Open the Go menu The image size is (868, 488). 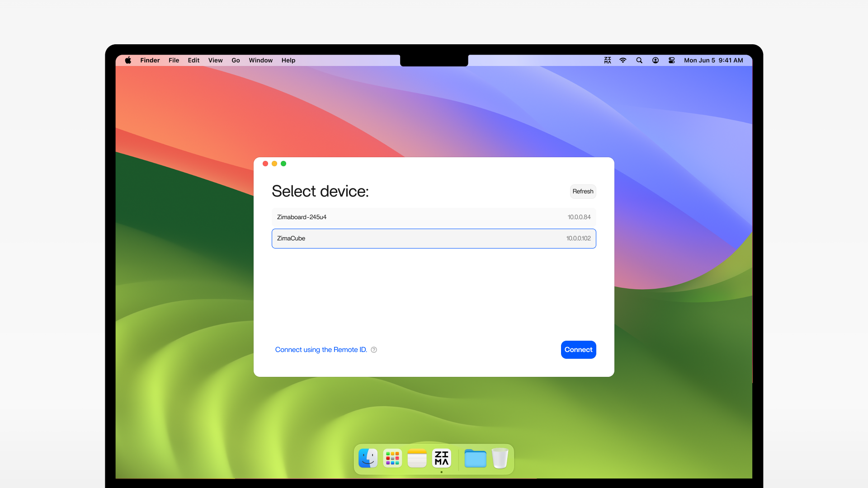[x=236, y=60]
